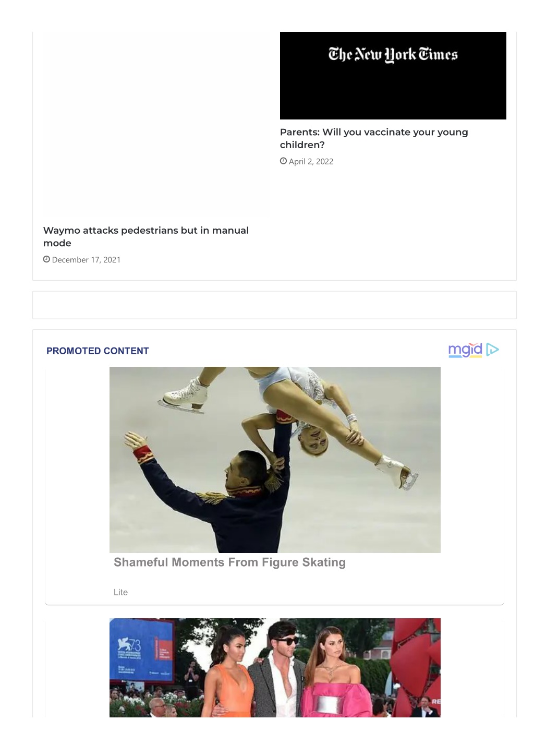Click the clock icon beside December 17, 2021

pos(46,259)
